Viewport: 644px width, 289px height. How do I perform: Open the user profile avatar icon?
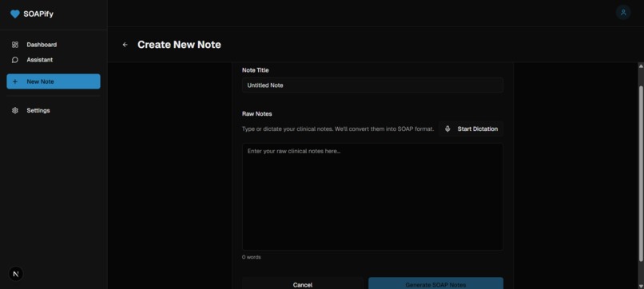point(622,12)
